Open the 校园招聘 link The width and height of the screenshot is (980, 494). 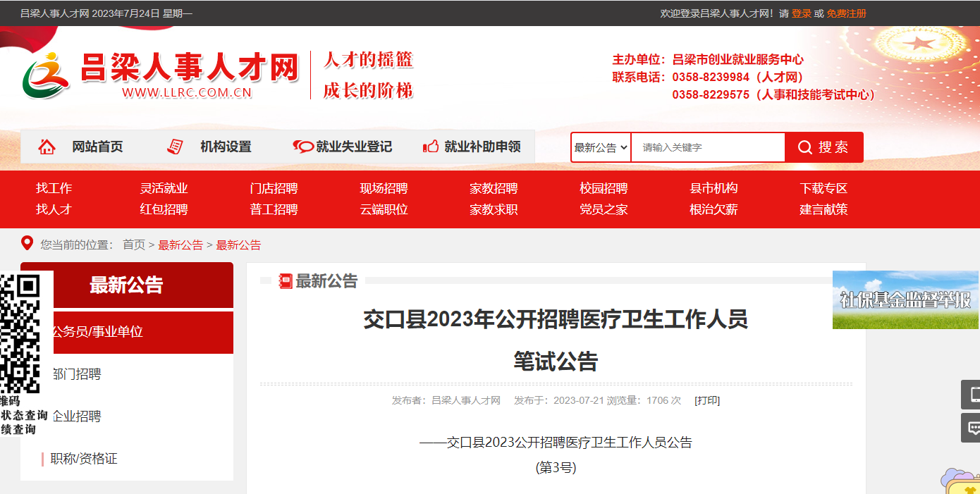(x=604, y=188)
